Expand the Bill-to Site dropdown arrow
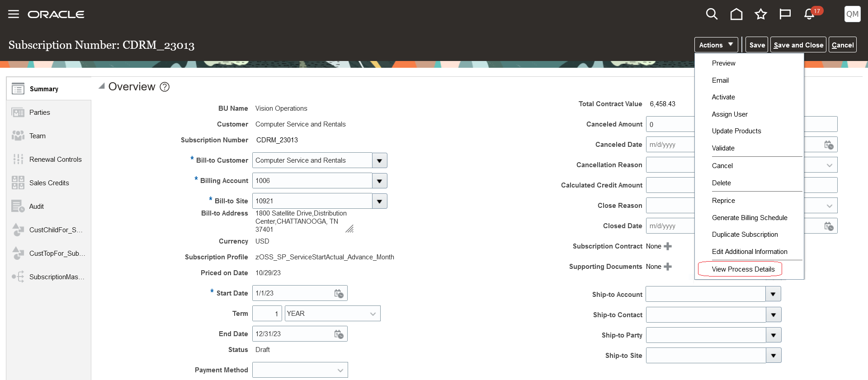 [380, 201]
